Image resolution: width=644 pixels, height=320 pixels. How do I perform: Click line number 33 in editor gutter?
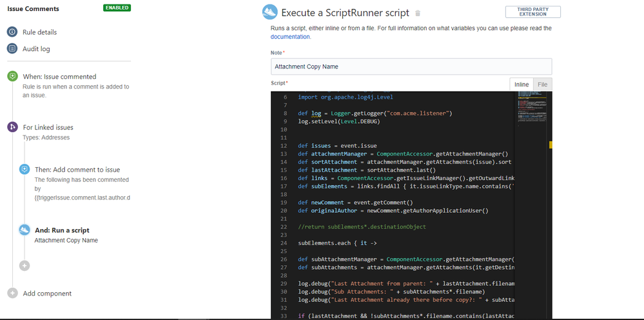tap(284, 316)
